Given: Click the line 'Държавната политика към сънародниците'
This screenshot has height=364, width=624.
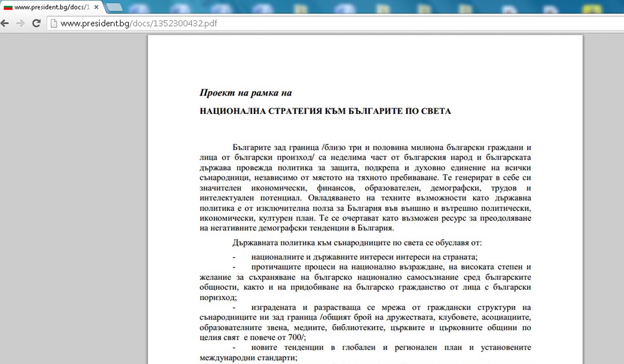Looking at the screenshot, I should click(357, 243).
